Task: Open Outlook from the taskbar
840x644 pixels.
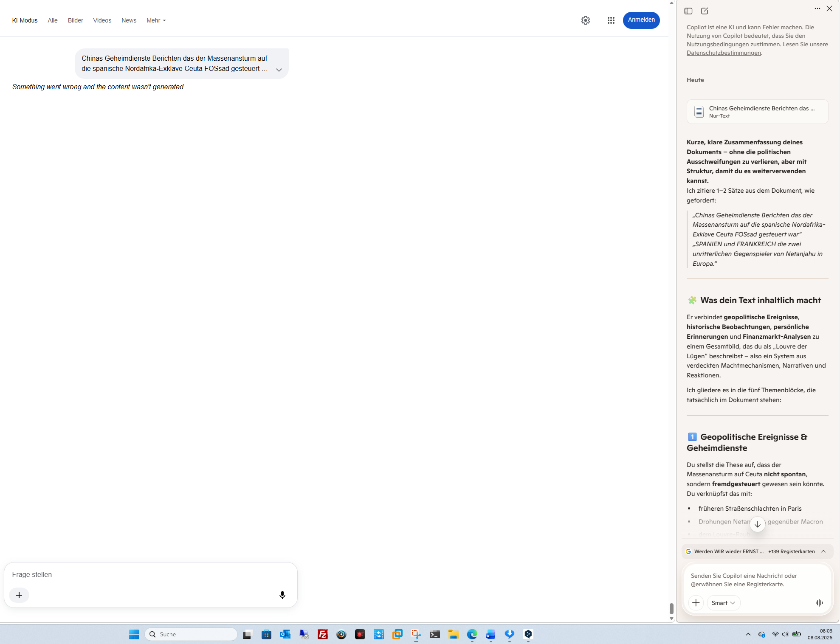Action: pos(285,634)
